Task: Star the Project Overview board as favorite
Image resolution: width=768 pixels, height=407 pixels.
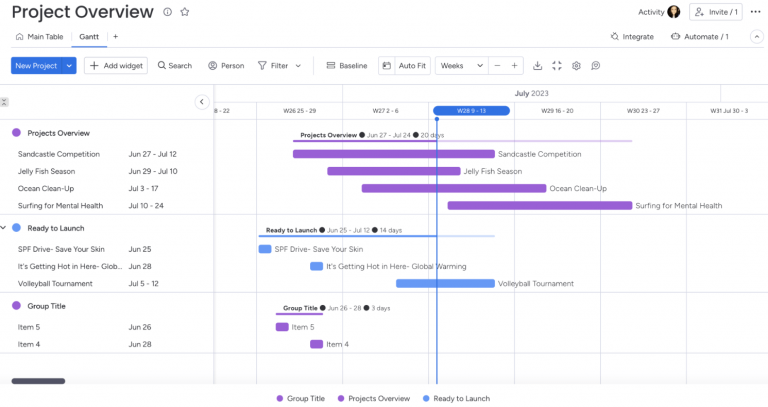Action: tap(184, 12)
